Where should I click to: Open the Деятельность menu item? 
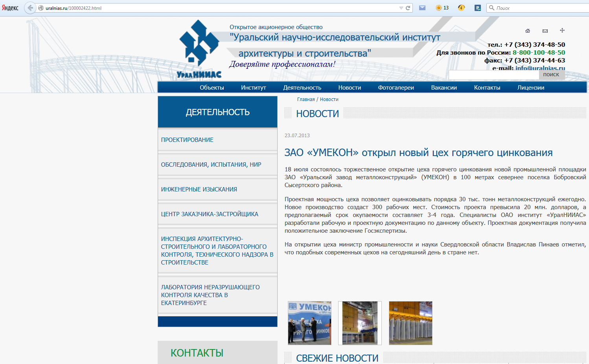point(302,88)
